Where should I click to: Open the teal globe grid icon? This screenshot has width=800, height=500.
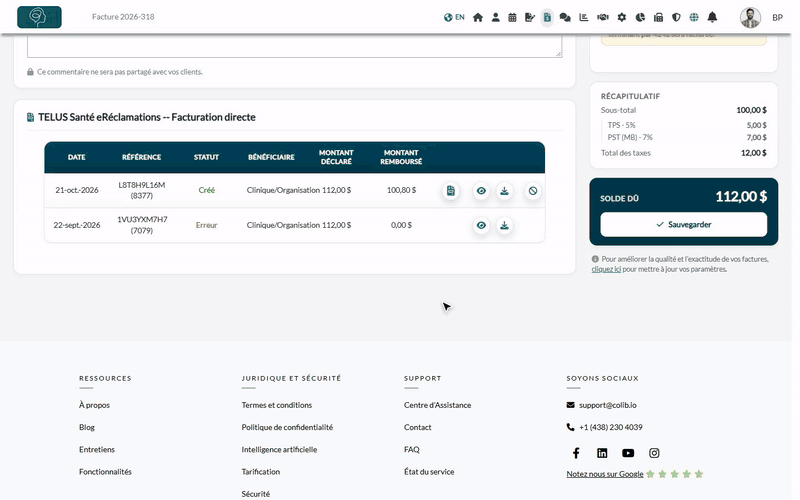pos(694,17)
